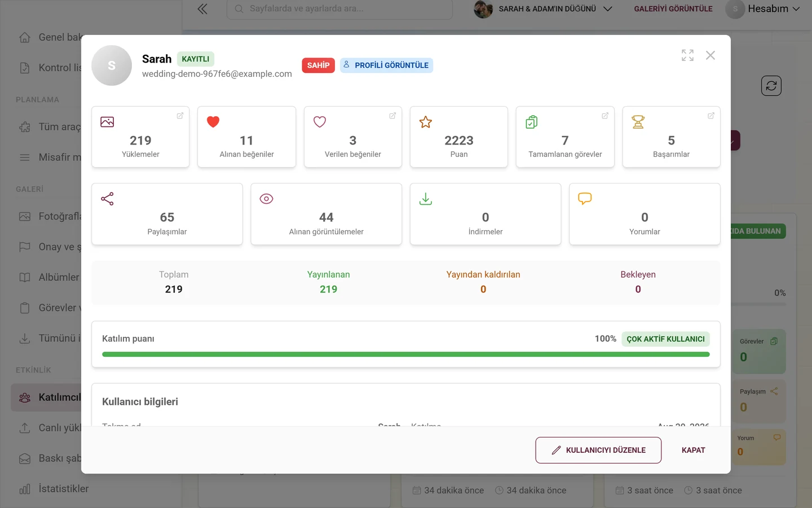This screenshot has height=508, width=812.
Task: Click the 2223 Puan value
Action: pyautogui.click(x=459, y=141)
